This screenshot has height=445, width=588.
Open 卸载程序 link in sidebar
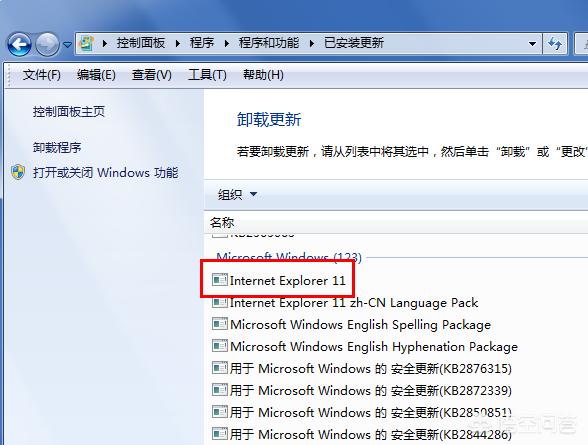click(x=57, y=148)
